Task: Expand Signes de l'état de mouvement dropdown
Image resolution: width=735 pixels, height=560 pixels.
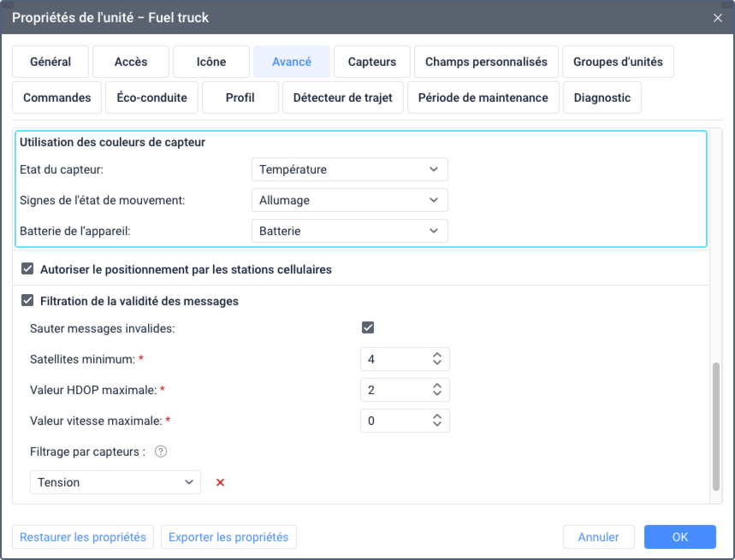Action: coord(349,200)
